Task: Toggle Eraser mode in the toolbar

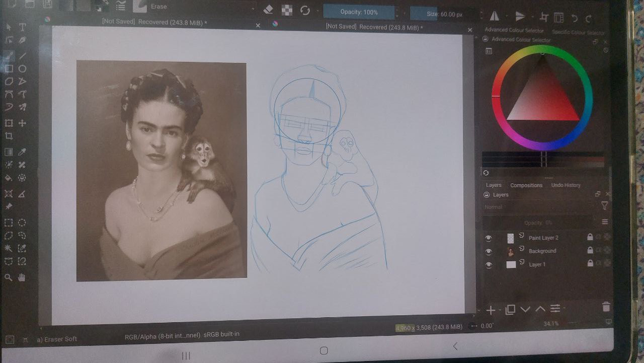Action: coord(268,9)
